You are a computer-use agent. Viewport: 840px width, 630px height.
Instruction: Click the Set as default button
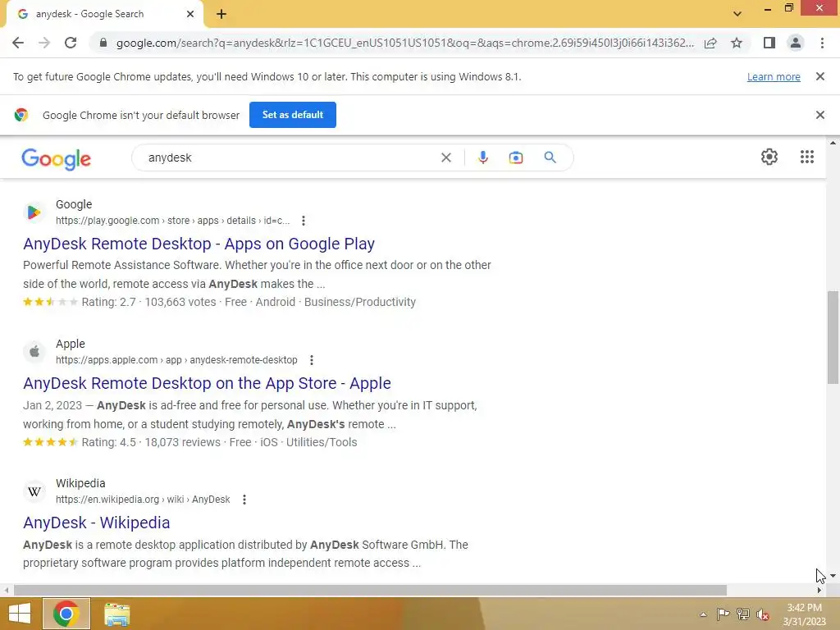pyautogui.click(x=293, y=115)
